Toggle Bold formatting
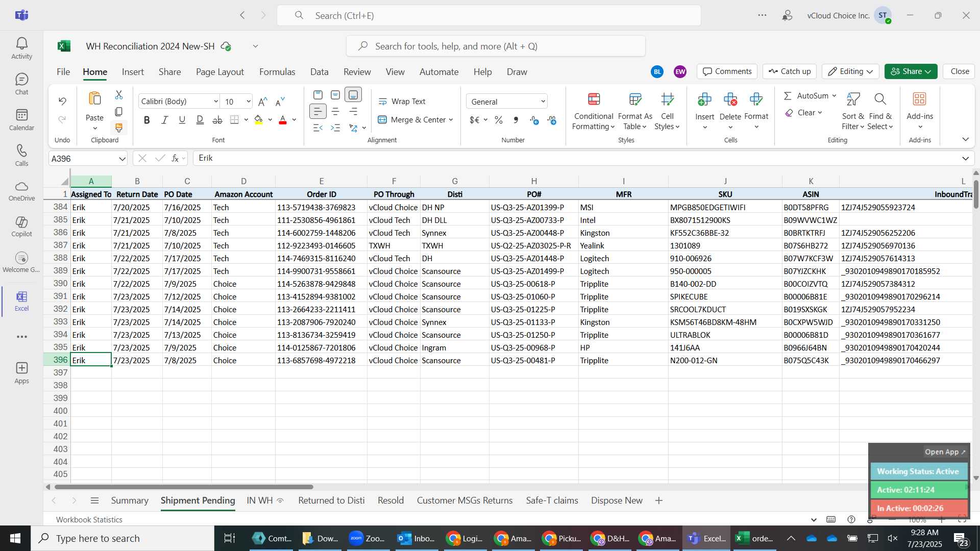The width and height of the screenshot is (980, 551). 147,120
